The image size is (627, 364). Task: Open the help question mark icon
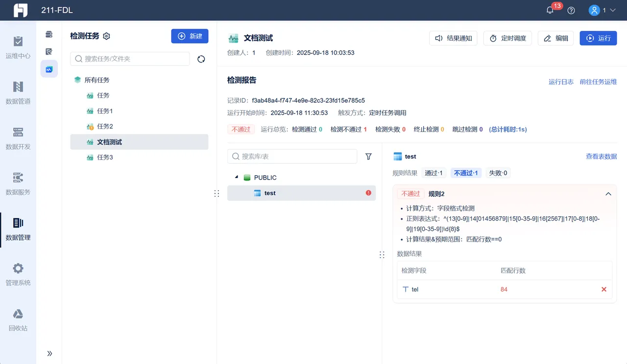[x=571, y=10]
